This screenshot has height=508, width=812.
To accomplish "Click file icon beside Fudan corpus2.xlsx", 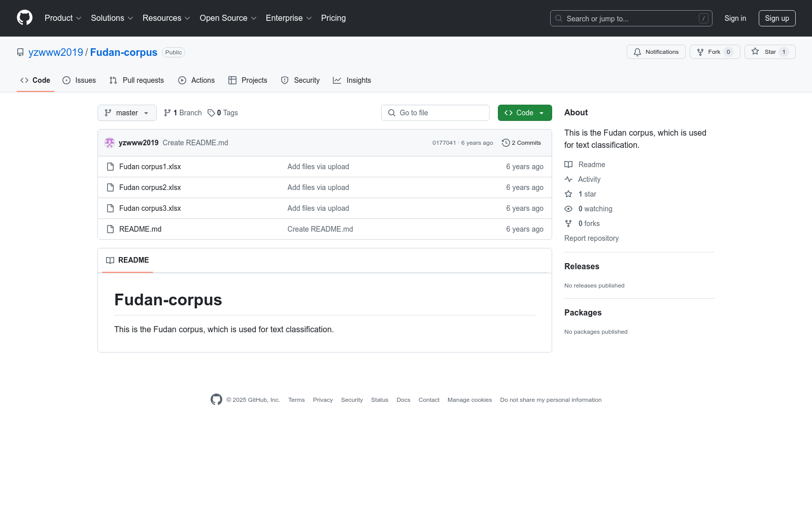I will click(110, 187).
